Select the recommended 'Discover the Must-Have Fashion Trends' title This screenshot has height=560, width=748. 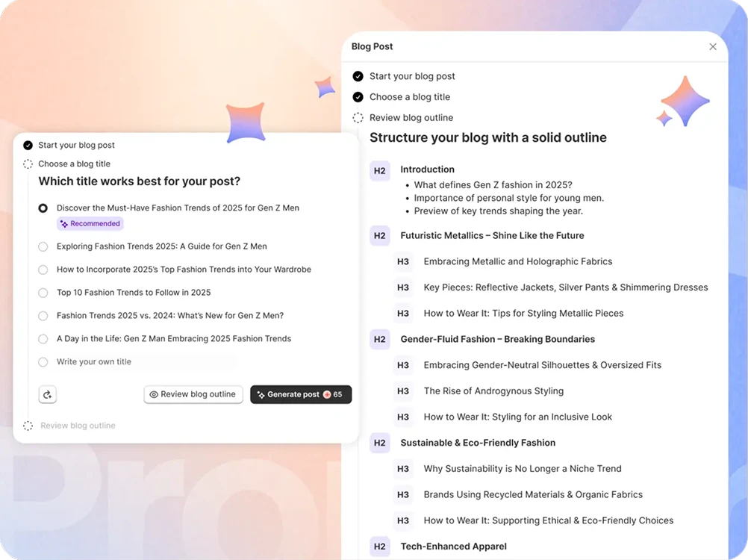[x=43, y=208]
